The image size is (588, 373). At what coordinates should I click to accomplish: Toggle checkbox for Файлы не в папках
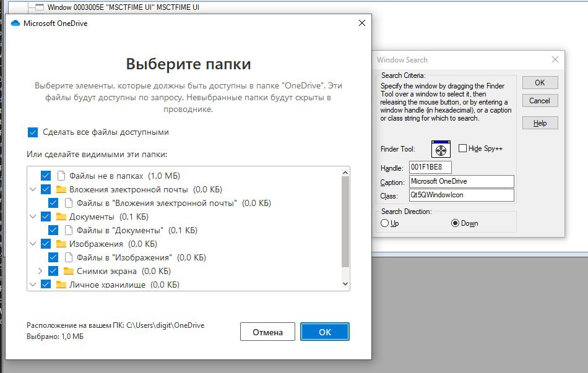(46, 176)
